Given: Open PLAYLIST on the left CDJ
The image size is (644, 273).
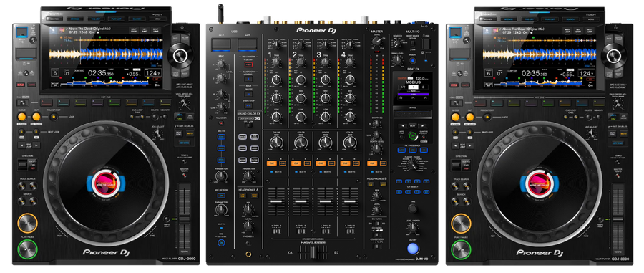Looking at the screenshot, I should coord(115,19).
